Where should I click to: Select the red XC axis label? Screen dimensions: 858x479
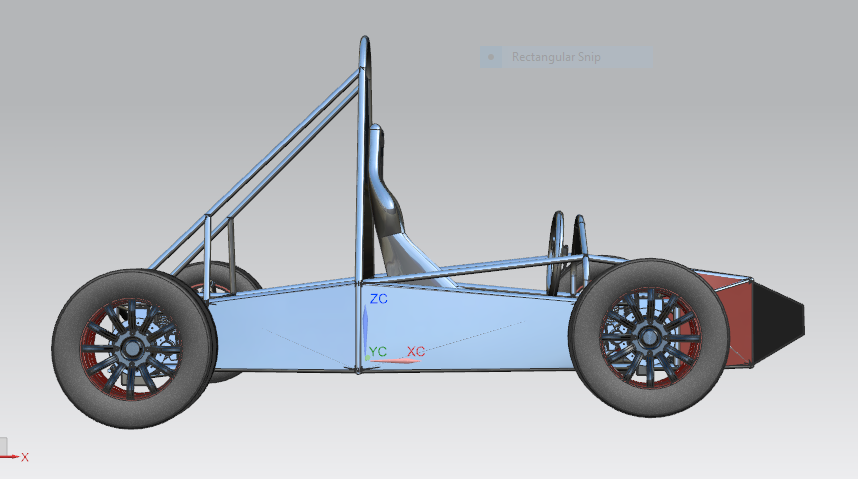pos(416,351)
